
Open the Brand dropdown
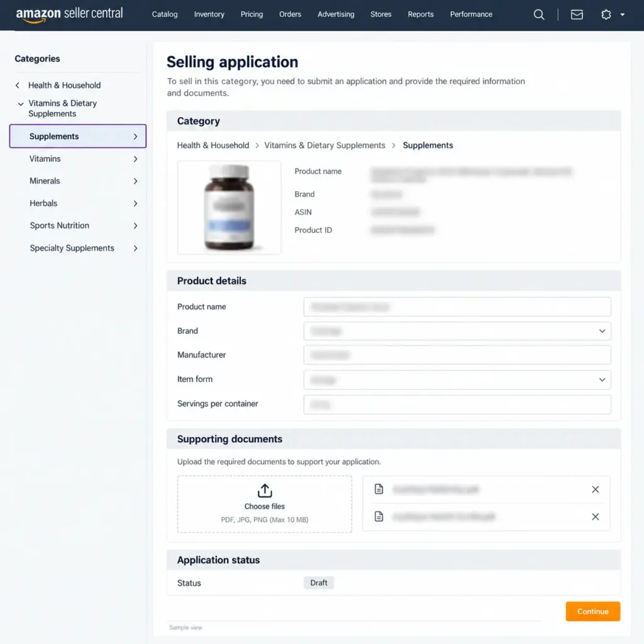457,331
